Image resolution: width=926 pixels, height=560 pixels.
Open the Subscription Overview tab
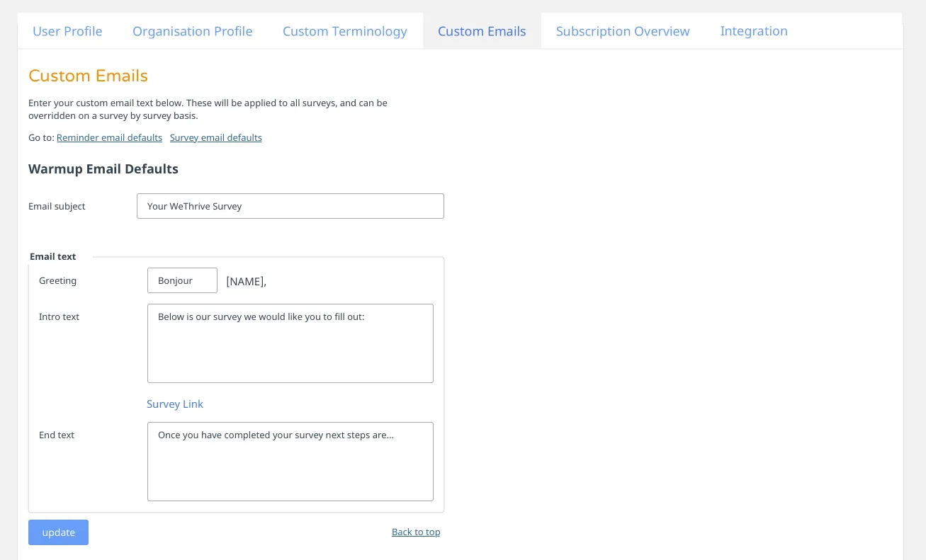tap(623, 31)
